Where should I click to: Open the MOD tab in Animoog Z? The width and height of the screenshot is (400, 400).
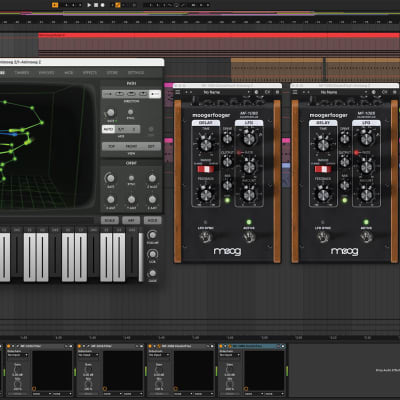click(68, 73)
